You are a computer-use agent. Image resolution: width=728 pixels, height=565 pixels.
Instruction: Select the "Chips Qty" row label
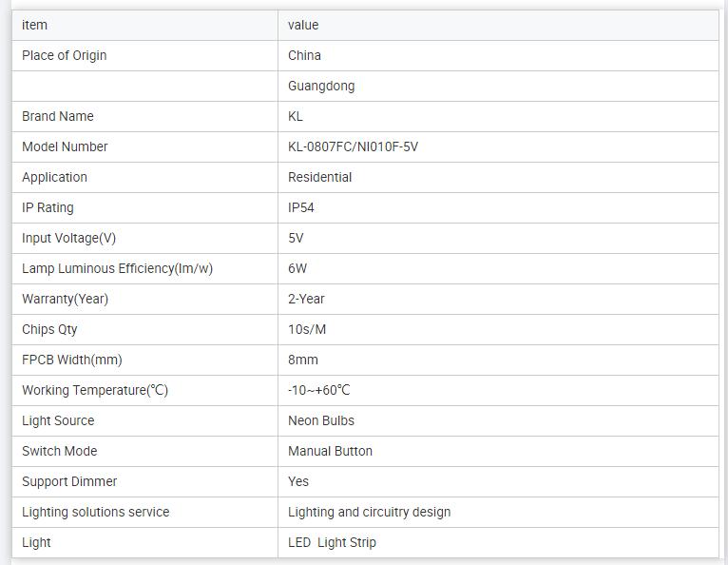49,329
